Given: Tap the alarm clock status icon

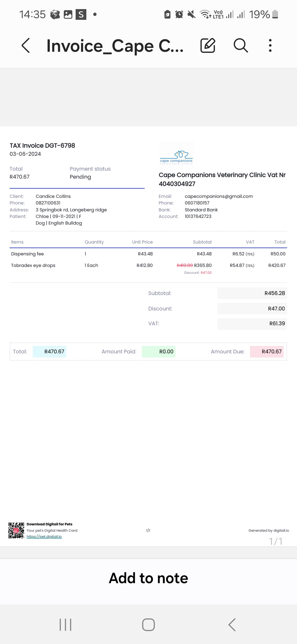Looking at the screenshot, I should (179, 14).
